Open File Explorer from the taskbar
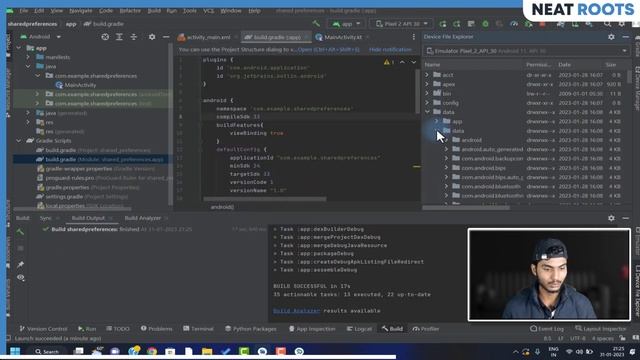The image size is (640, 360). pyautogui.click(x=207, y=351)
